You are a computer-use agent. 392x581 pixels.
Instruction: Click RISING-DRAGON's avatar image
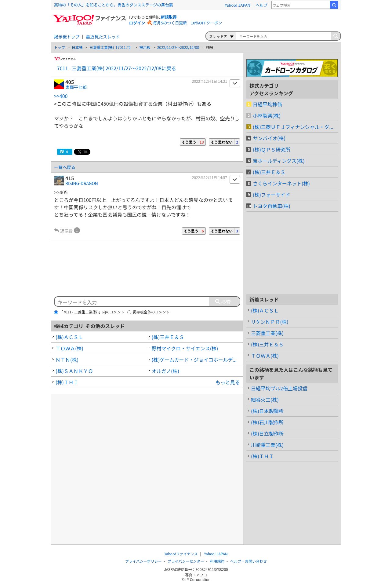pyautogui.click(x=59, y=181)
